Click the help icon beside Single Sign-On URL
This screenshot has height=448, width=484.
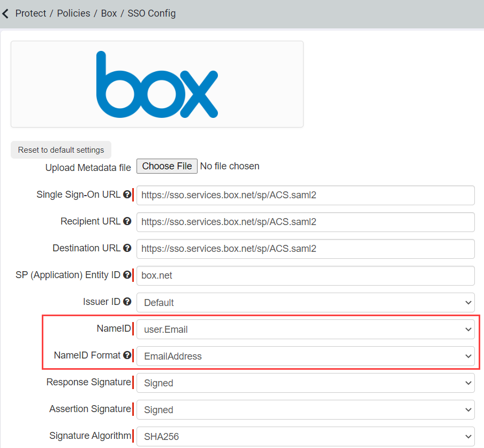pos(127,195)
